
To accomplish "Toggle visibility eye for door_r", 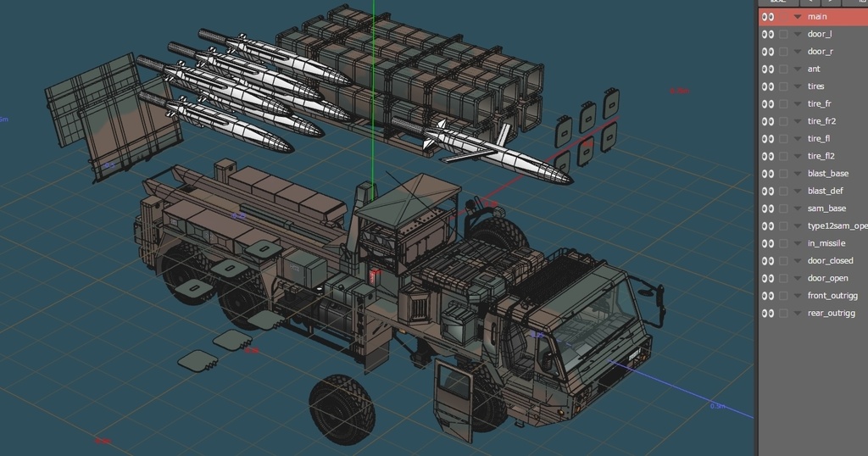I will pos(768,52).
